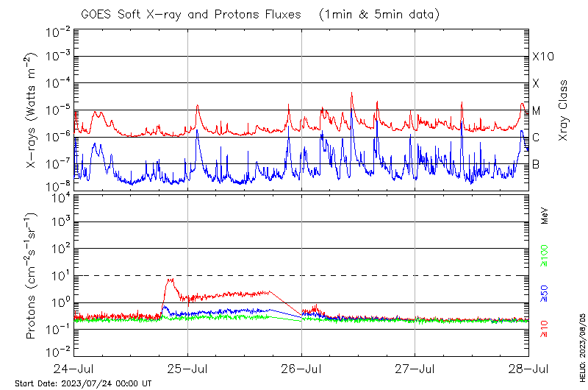Click the M flare class label
The width and height of the screenshot is (588, 390).
click(x=537, y=111)
